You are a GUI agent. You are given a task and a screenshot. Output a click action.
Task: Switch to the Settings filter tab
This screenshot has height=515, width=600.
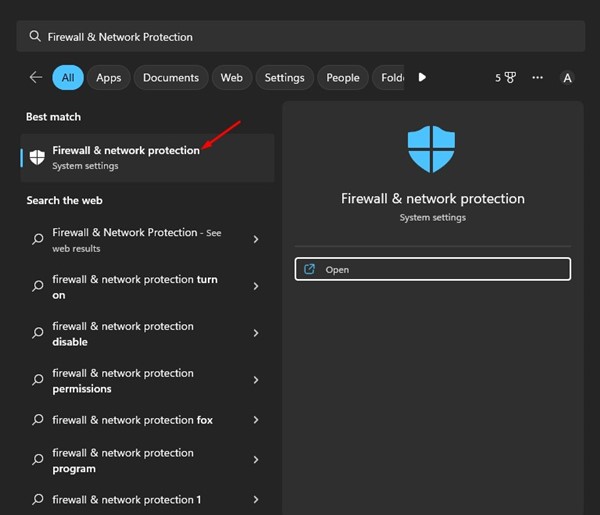284,77
